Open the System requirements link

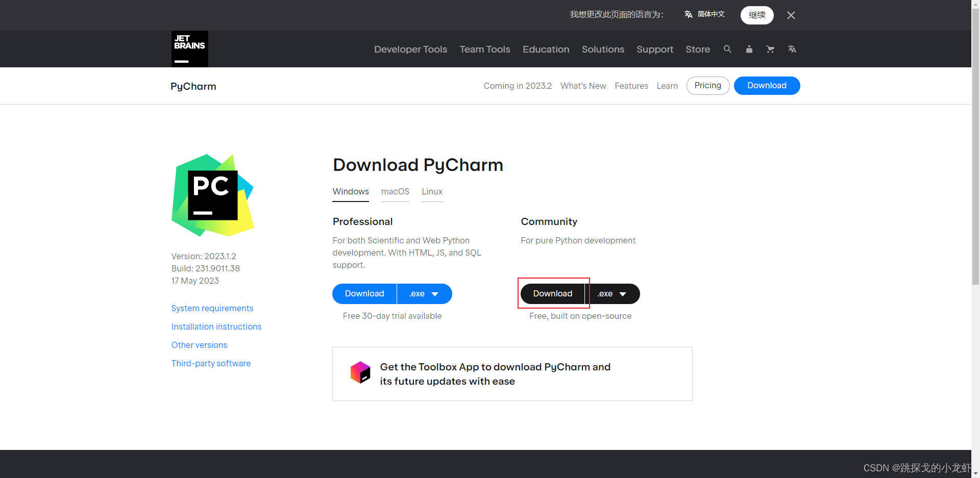coord(212,308)
